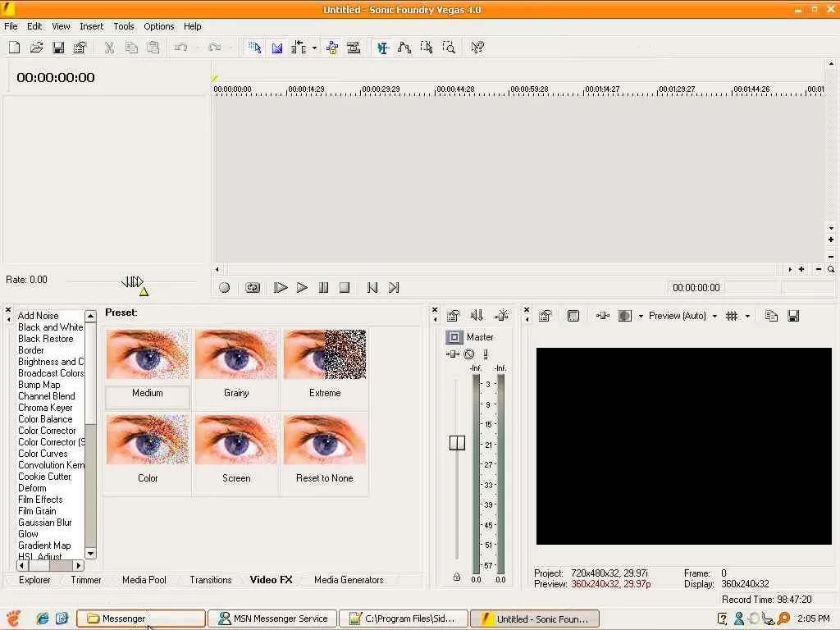Click the Save project disk icon
The image size is (840, 630).
58,48
